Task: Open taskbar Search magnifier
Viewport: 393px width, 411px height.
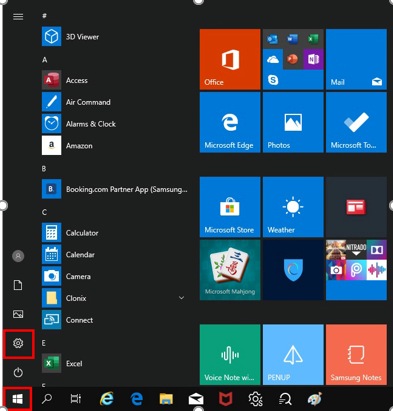Action: 47,399
